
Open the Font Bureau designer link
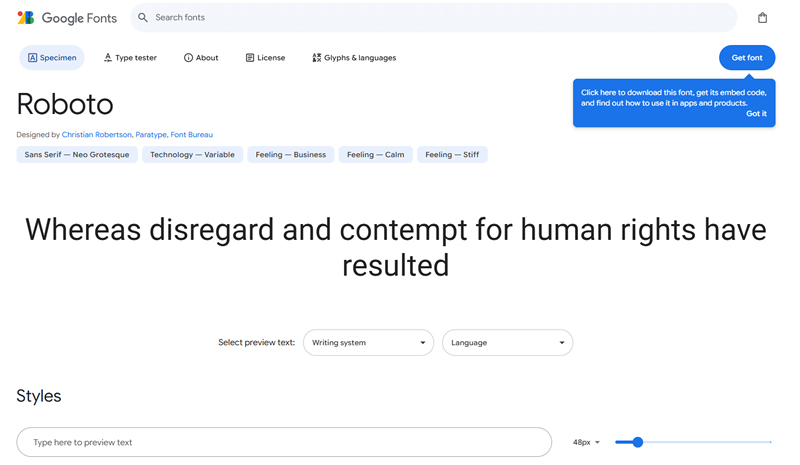tap(191, 135)
